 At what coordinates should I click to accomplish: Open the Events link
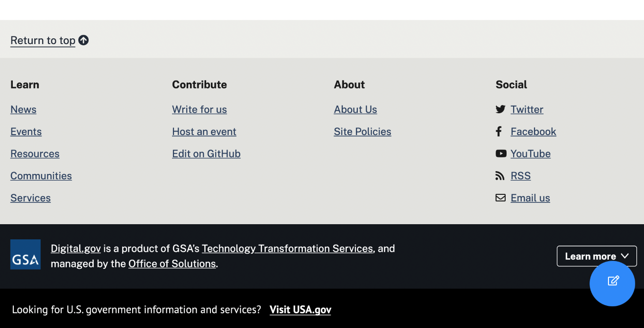point(26,132)
